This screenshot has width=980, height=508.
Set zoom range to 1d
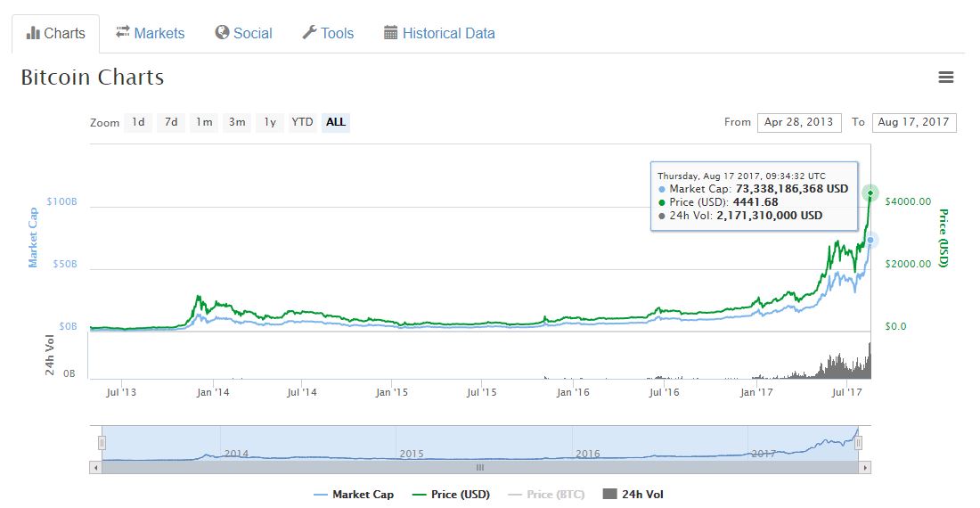click(138, 122)
